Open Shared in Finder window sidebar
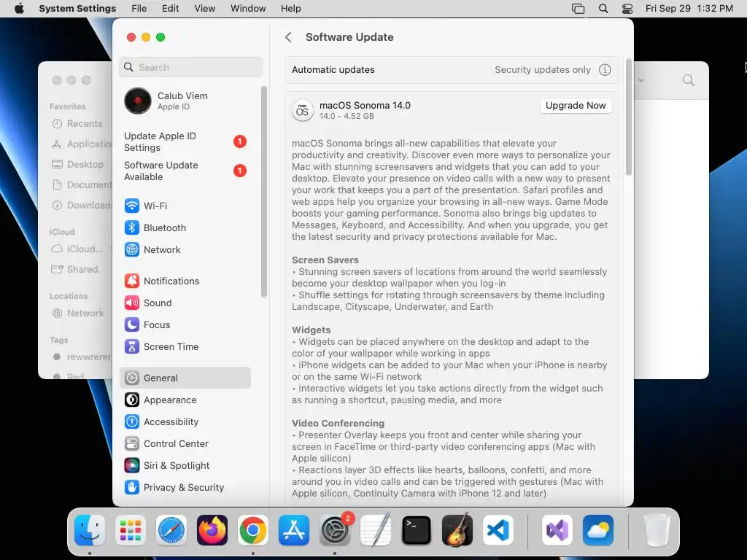The image size is (747, 560). [75, 270]
